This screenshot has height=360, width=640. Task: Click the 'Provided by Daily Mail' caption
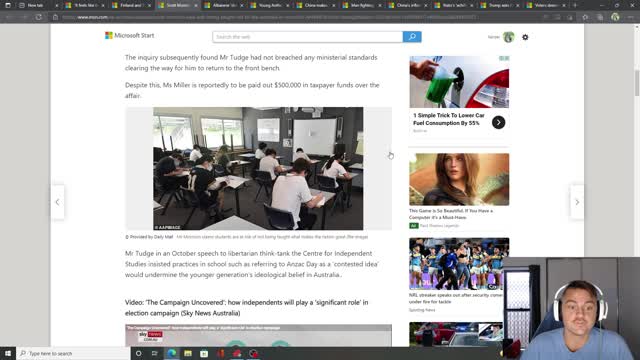click(149, 237)
